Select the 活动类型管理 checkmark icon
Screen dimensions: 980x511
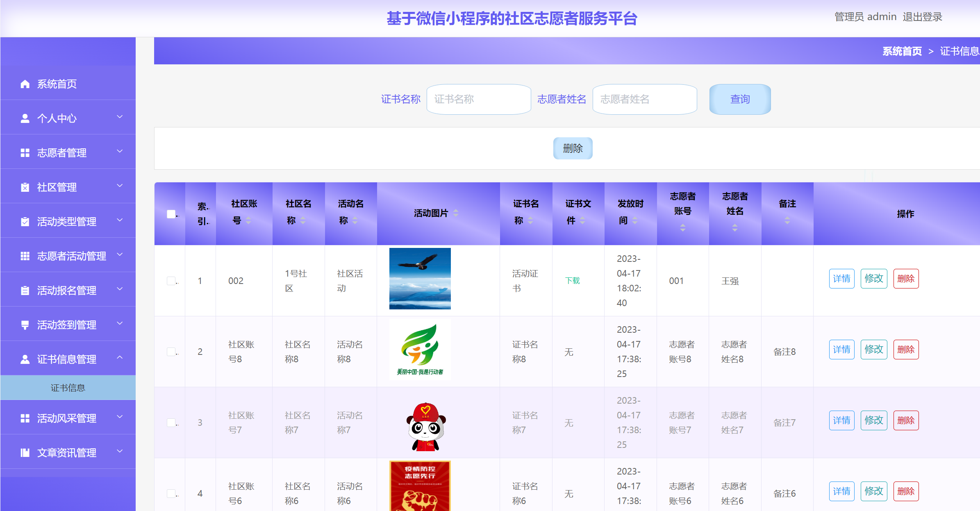click(x=25, y=222)
